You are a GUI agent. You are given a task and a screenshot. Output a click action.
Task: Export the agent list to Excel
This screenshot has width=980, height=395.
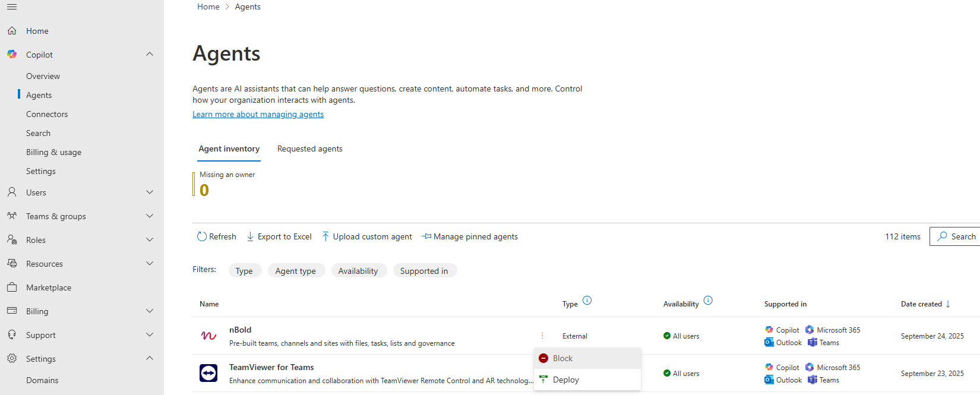click(279, 236)
